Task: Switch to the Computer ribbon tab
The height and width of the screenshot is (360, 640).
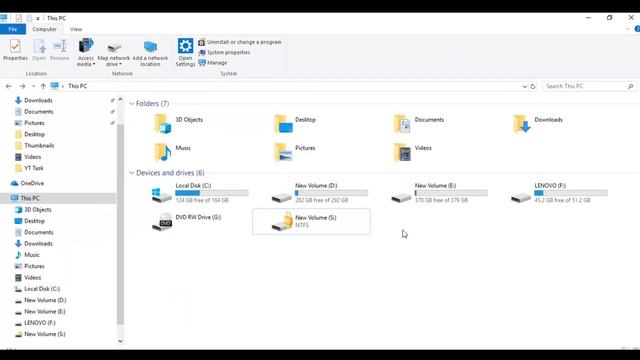Action: 44,29
